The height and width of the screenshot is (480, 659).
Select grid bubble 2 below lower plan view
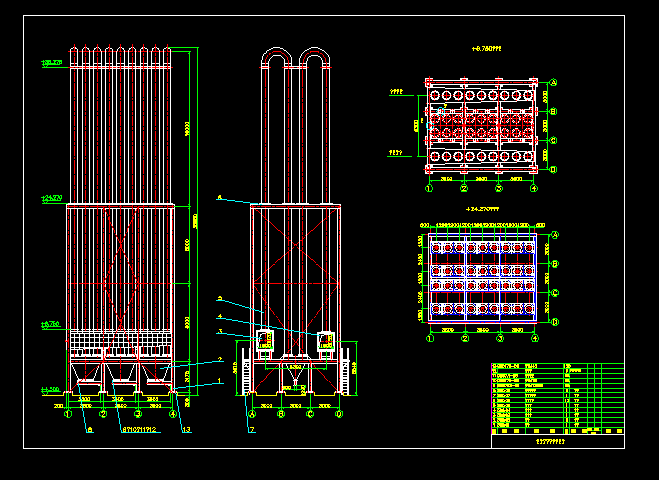465,338
